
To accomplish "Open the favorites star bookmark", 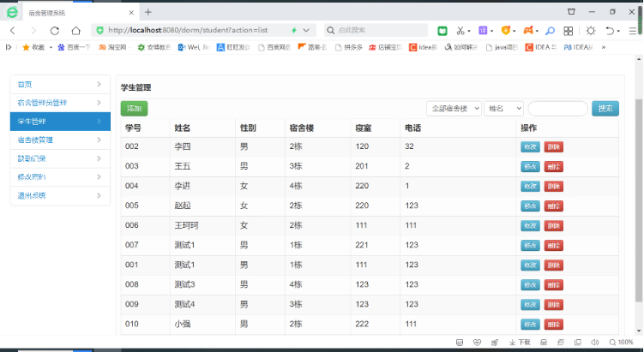I will point(33,47).
